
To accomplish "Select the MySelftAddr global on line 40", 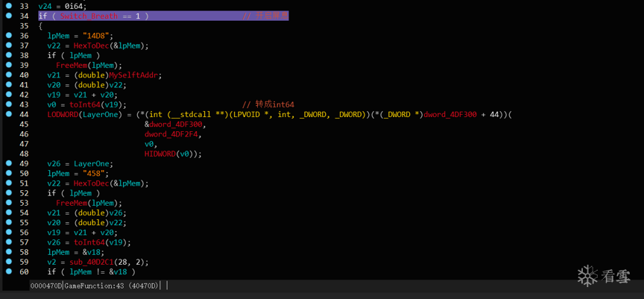I will (x=135, y=75).
